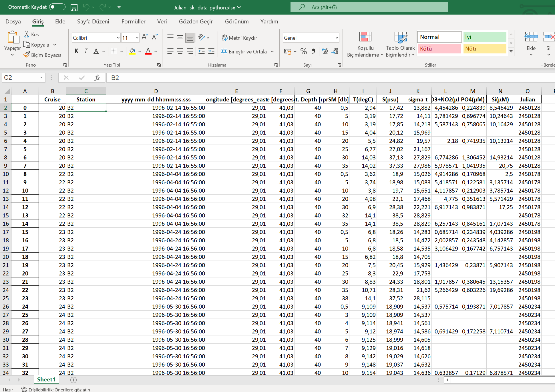The width and height of the screenshot is (555, 392).
Task: Click the Save icon in the toolbar
Action: [x=74, y=8]
